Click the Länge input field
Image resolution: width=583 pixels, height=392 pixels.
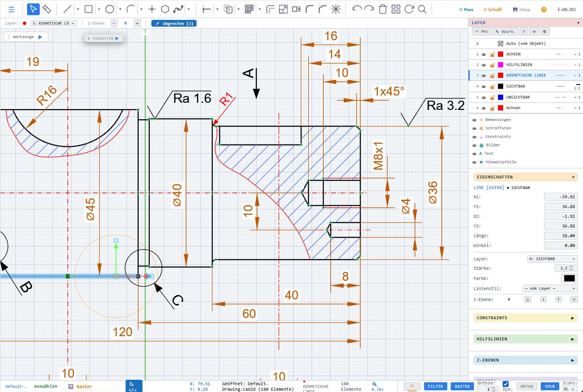coord(561,236)
